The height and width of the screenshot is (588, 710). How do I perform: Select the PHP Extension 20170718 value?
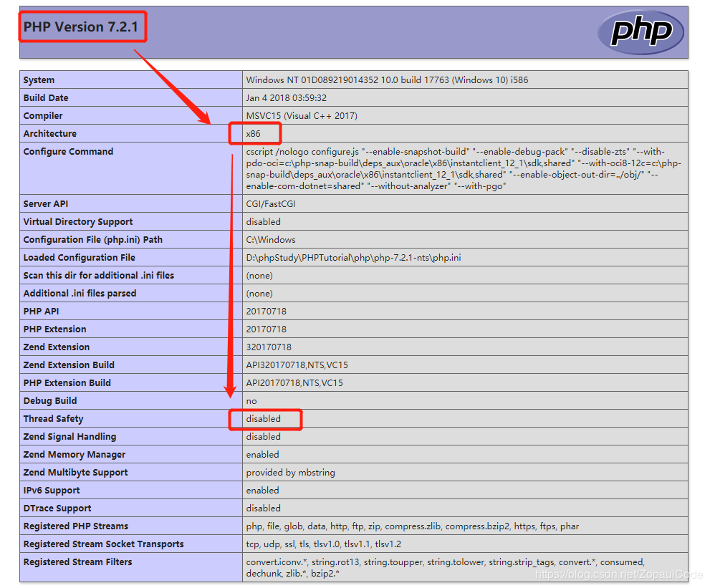pos(267,329)
